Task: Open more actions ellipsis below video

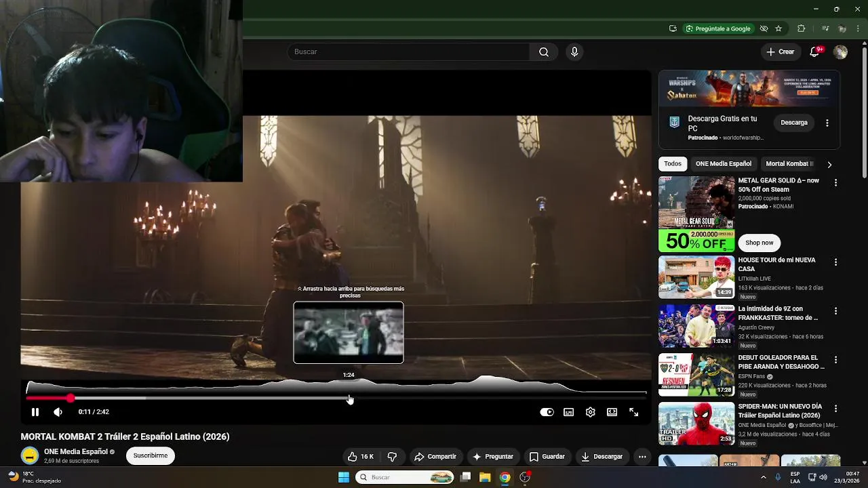Action: coord(642,457)
